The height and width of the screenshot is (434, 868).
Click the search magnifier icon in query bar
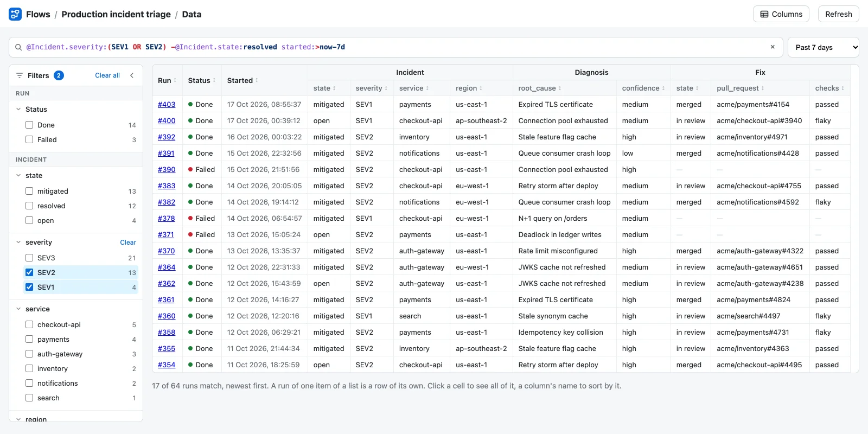18,47
